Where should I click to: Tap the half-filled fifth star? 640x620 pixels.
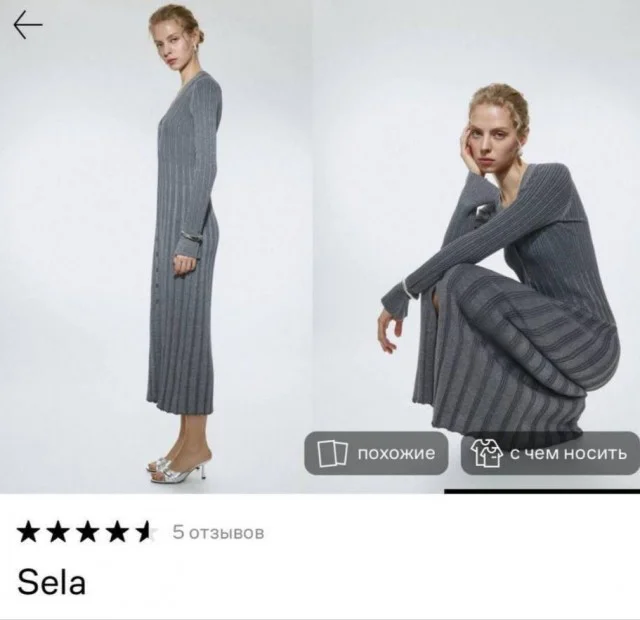click(148, 532)
